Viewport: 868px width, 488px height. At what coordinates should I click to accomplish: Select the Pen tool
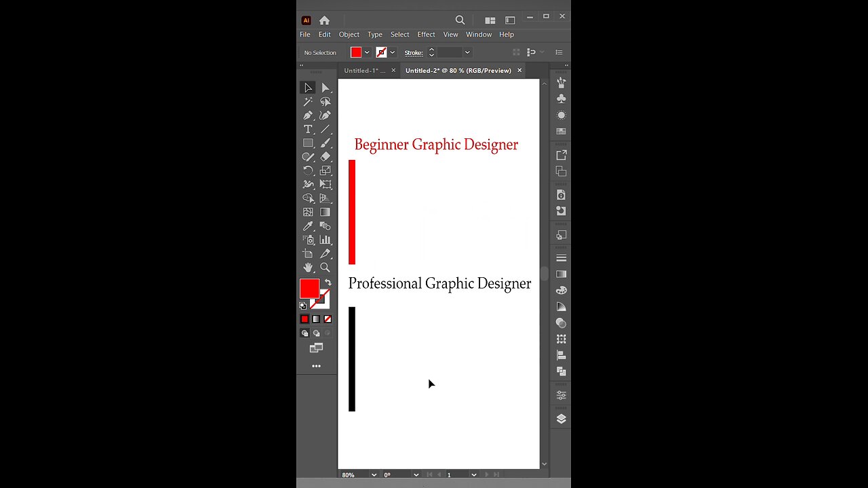click(x=308, y=115)
